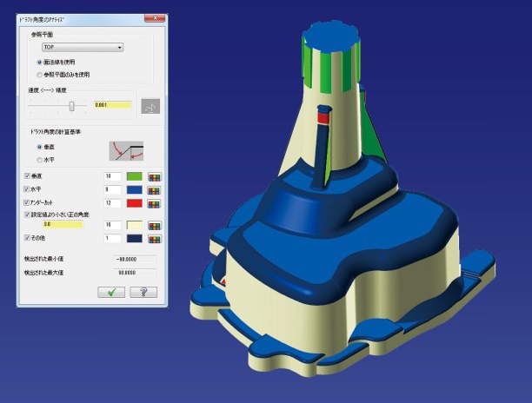
Task: Toggle the アンダーカット checkbox
Action: [x=27, y=202]
